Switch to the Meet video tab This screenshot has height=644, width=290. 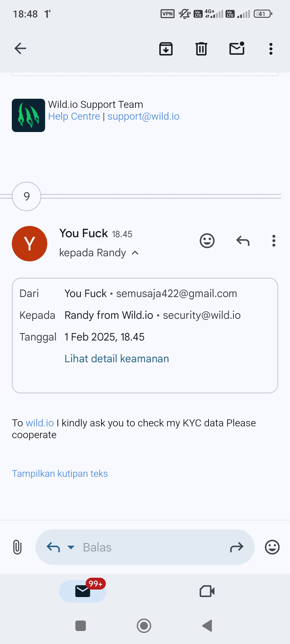tap(207, 591)
